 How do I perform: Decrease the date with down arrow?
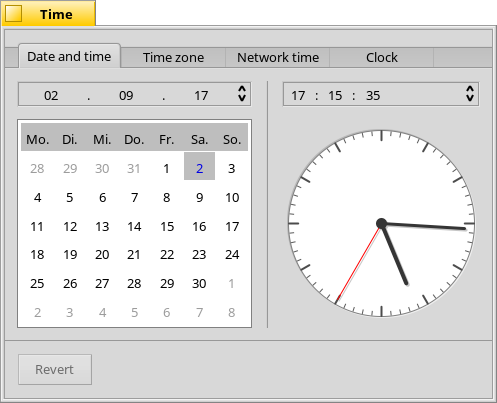pos(242,98)
